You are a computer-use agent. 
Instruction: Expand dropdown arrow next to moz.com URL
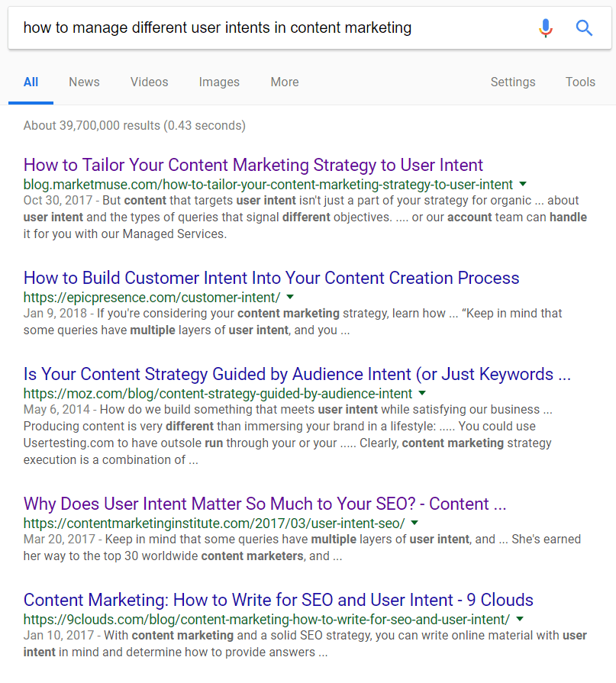click(x=421, y=393)
